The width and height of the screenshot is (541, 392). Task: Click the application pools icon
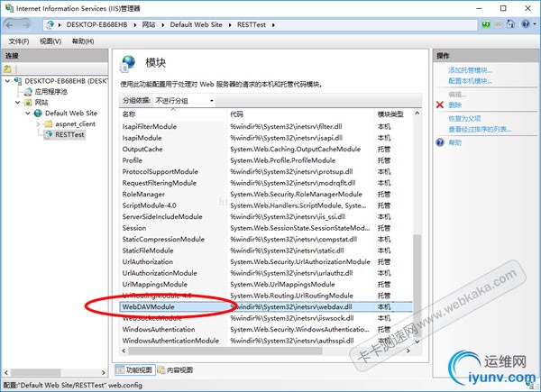tap(28, 92)
